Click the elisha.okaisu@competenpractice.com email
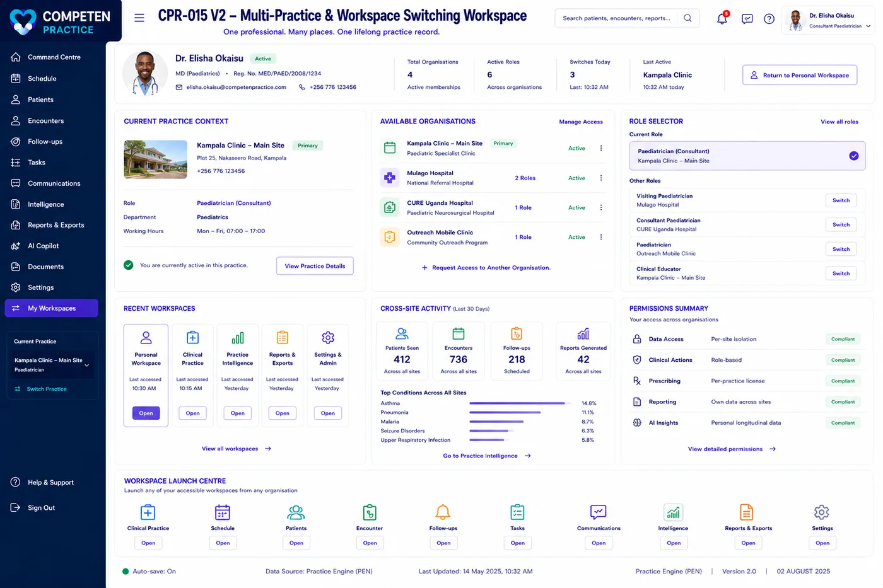Viewport: 883px width, 588px height. 236,88
